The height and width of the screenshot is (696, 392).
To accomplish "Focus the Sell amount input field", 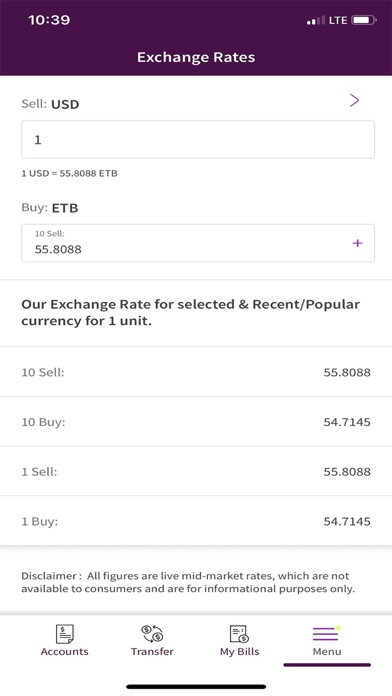I will pyautogui.click(x=198, y=139).
